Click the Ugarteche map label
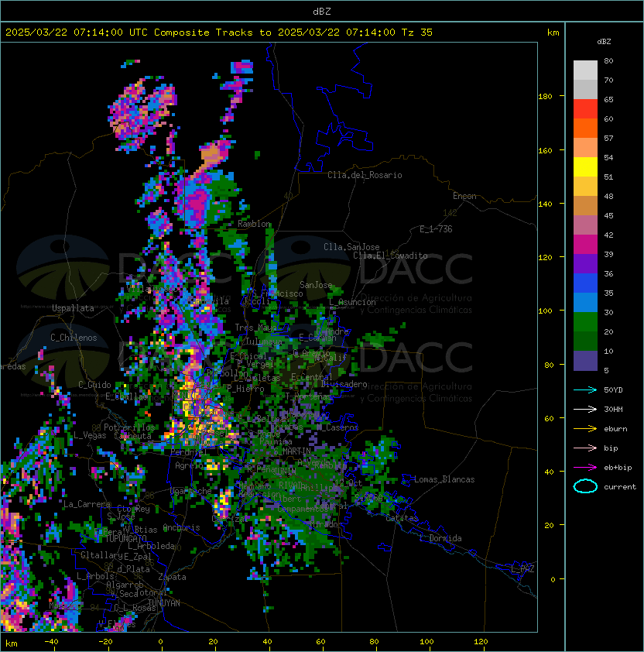 191,491
